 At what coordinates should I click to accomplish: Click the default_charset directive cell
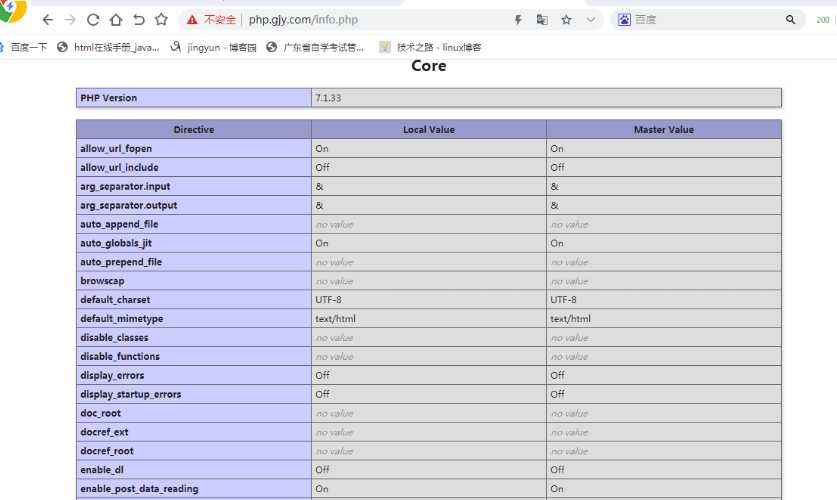(194, 300)
